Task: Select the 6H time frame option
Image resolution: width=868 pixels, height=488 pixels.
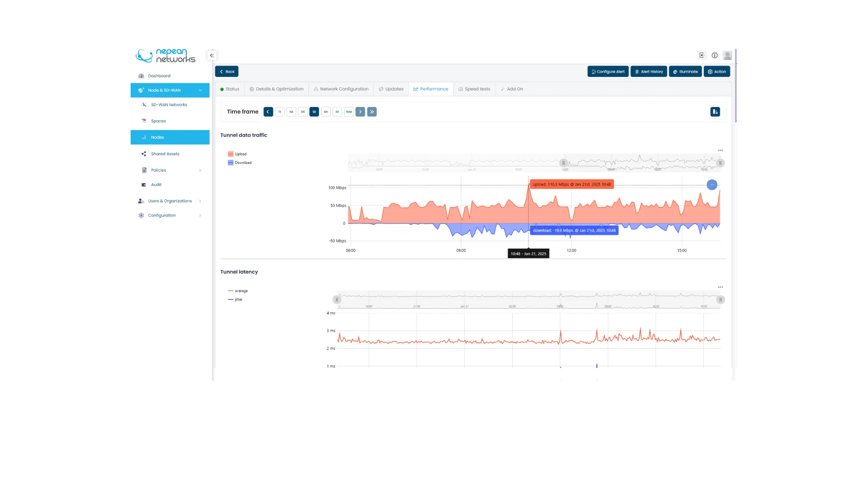Action: 325,112
